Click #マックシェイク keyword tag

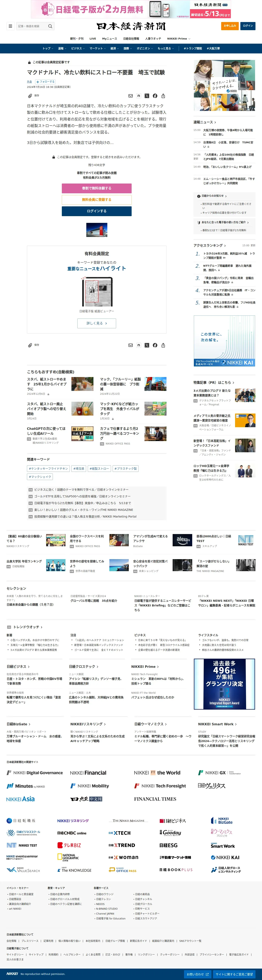[x=40, y=477]
